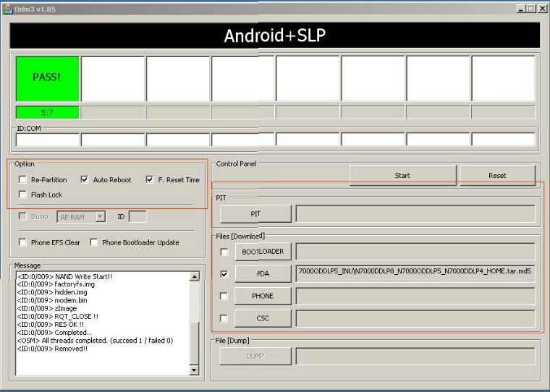Click the Message log scroll up arrow

pyautogui.click(x=195, y=276)
